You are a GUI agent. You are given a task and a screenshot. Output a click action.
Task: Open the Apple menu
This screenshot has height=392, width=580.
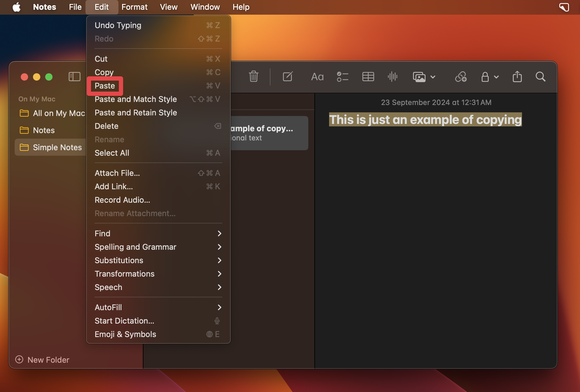coord(17,7)
